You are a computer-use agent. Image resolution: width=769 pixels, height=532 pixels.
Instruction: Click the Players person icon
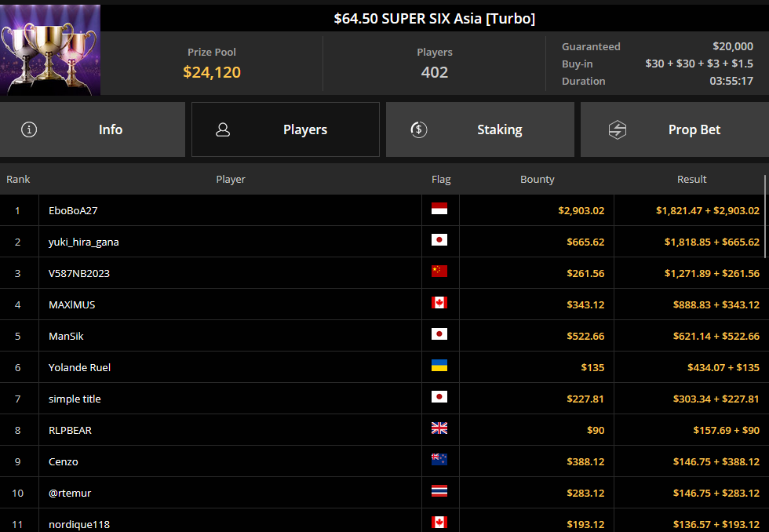(223, 129)
